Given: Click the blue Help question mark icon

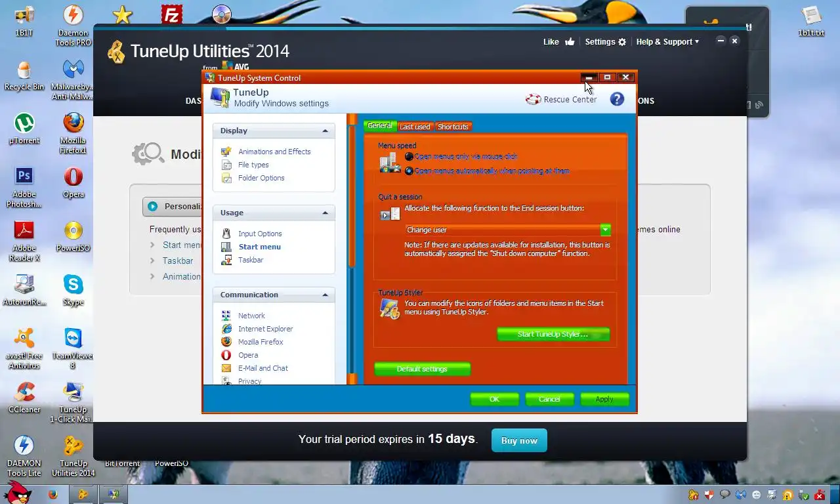Looking at the screenshot, I should pyautogui.click(x=617, y=99).
